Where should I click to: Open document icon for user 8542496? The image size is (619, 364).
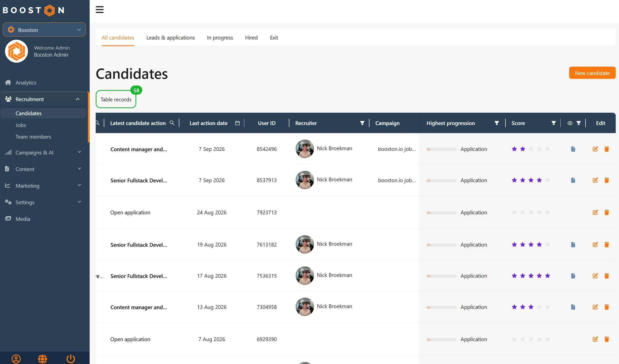click(x=573, y=149)
